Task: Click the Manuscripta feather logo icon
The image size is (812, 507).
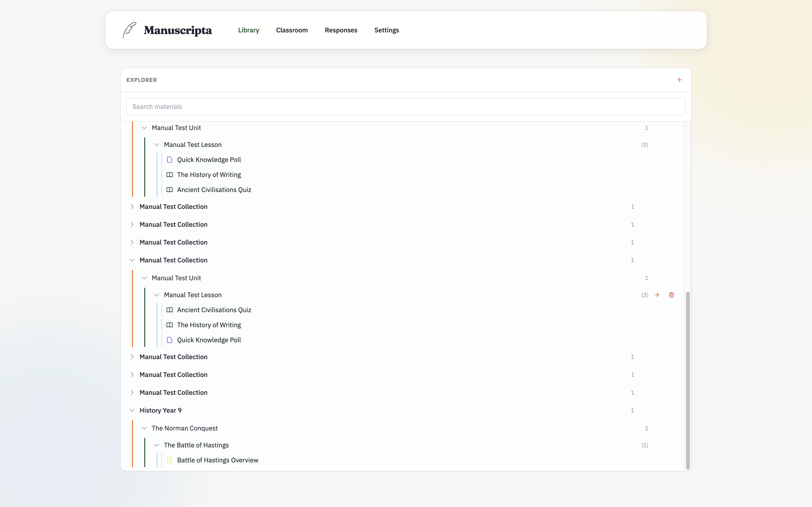Action: [129, 30]
